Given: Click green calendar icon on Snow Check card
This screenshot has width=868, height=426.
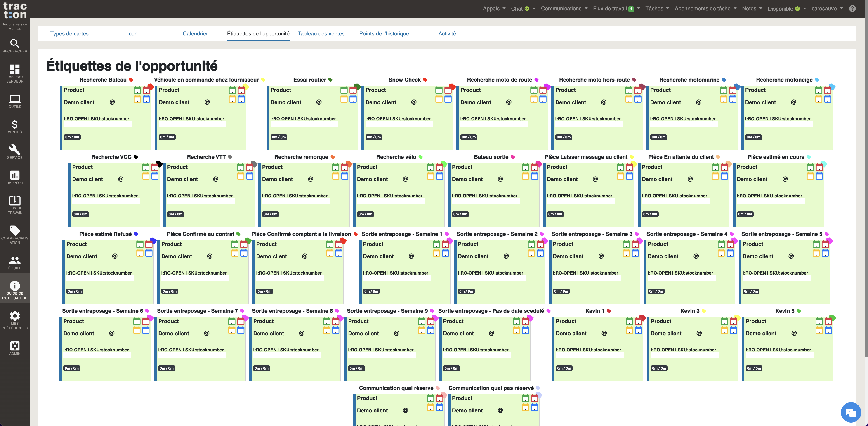Looking at the screenshot, I should 439,90.
